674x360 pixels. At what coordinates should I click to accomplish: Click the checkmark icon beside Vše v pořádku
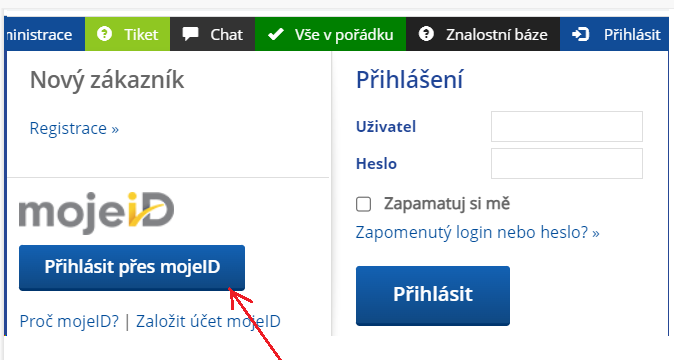pyautogui.click(x=276, y=34)
